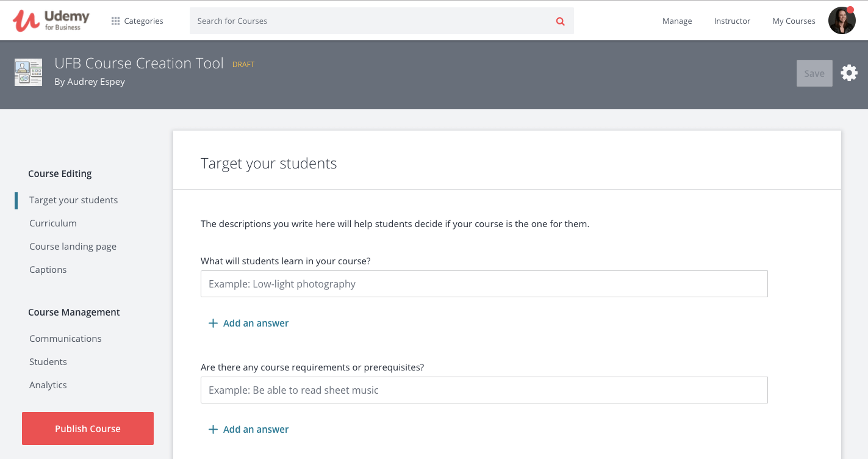Screen dimensions: 868x459
Task: Click the plus icon beside second Add an answer
Action: pyautogui.click(x=212, y=429)
